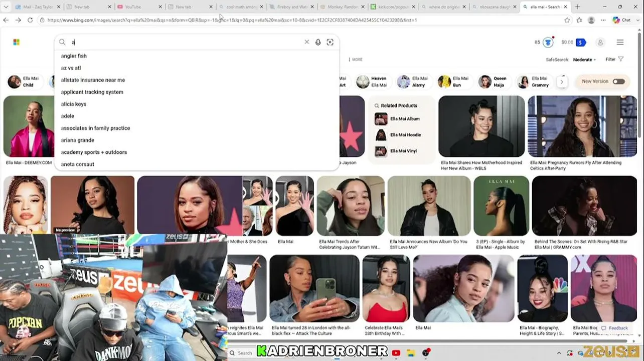Viewport: 644px width, 361px height.
Task: Expand the MORE menu
Action: [356, 59]
